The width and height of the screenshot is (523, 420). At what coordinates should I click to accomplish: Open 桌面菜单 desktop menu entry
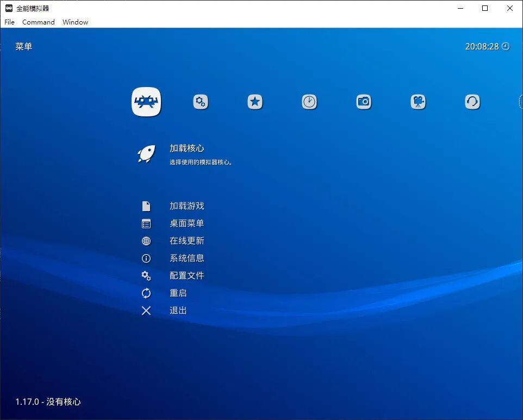[188, 224]
